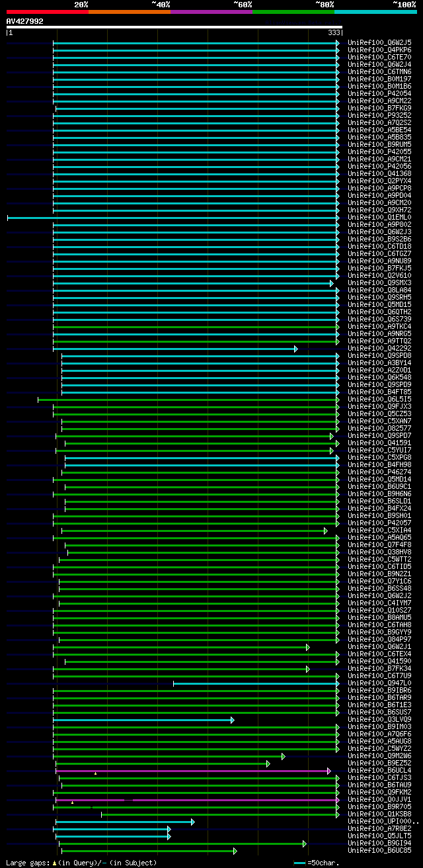The image size is (423, 868).
Task: Open hit UniRef100_C5YUI7
Action: coord(379,450)
